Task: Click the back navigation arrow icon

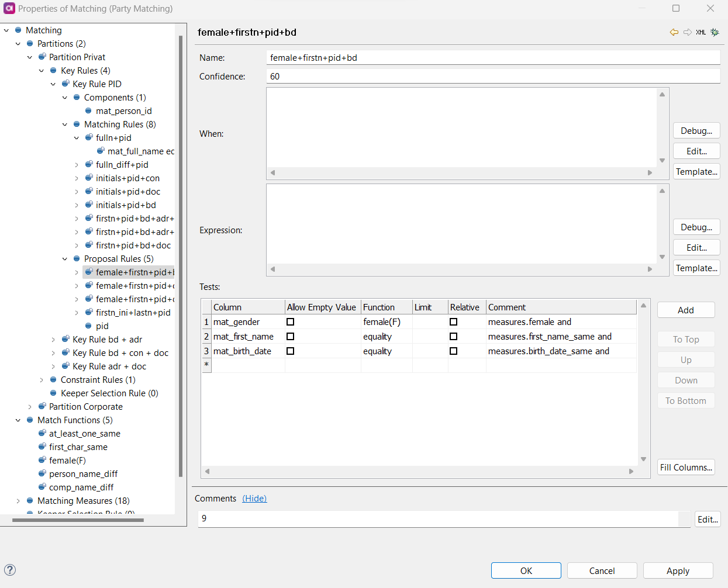Action: 674,32
